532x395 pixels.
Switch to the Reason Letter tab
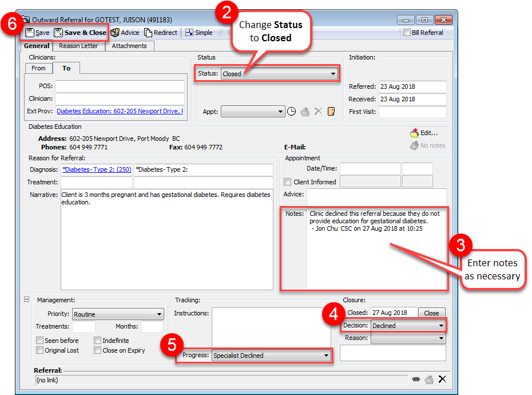78,46
